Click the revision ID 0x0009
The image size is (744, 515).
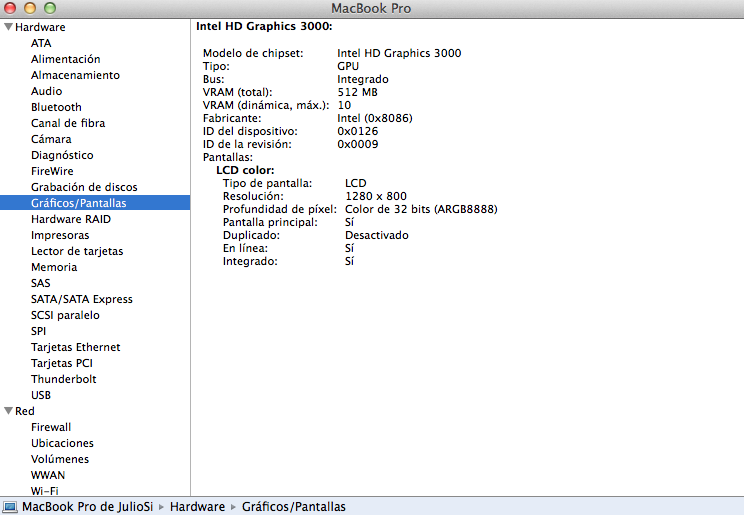[358, 144]
